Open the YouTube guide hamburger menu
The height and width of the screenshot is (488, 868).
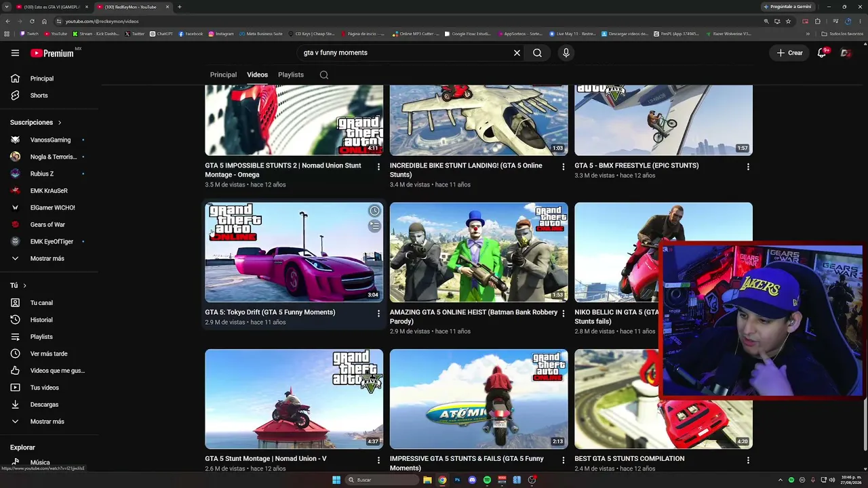pyautogui.click(x=15, y=53)
